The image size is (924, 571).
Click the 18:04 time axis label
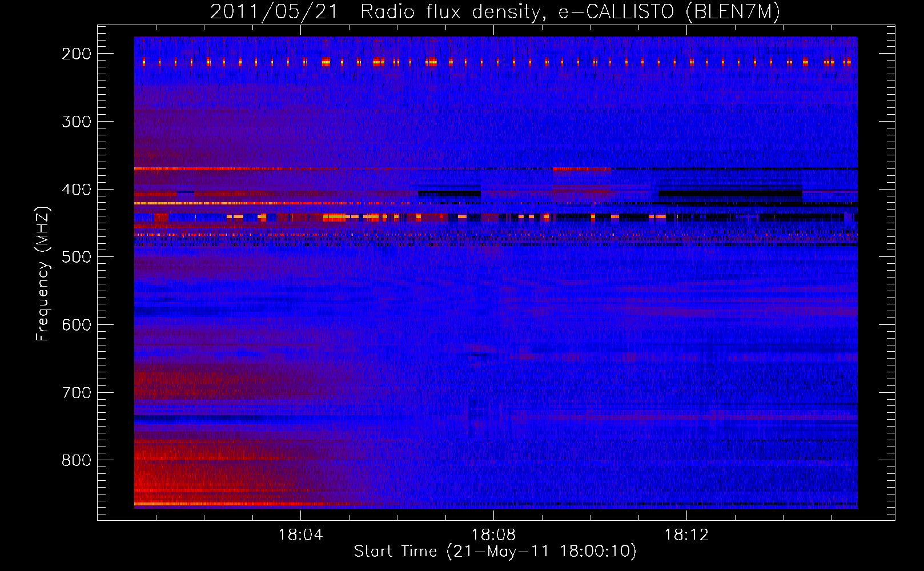point(300,535)
